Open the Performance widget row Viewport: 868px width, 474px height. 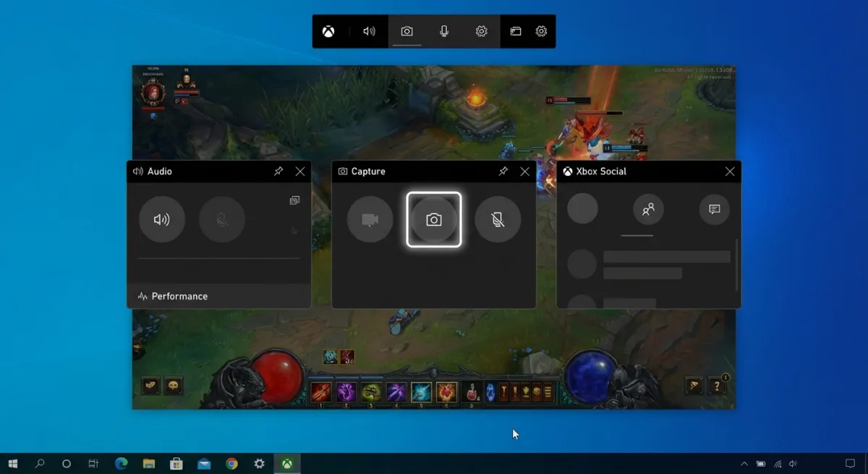(219, 296)
